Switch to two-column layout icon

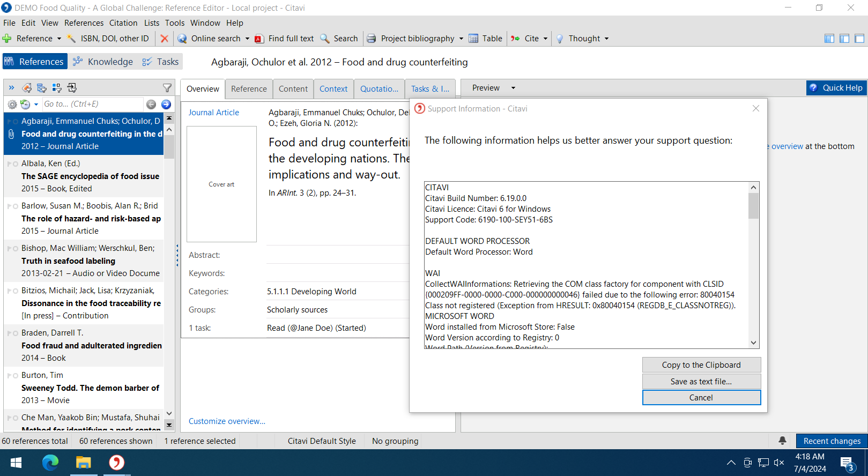coord(844,39)
